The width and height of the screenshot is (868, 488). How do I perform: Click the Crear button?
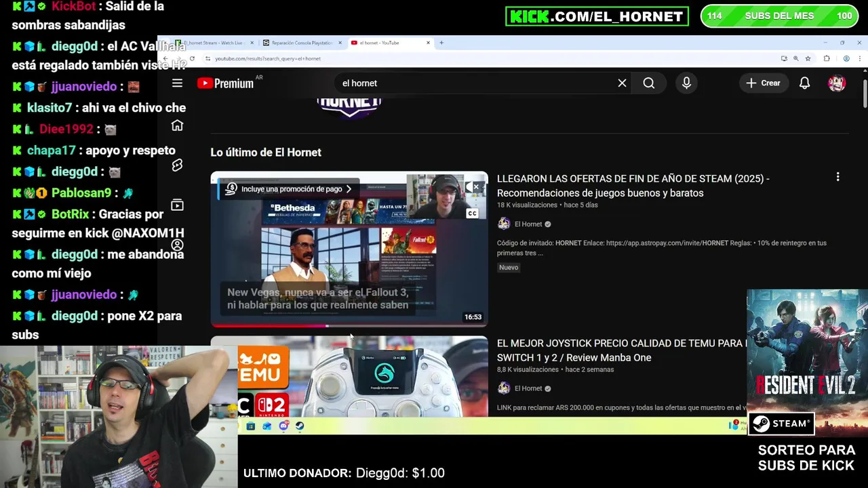[764, 83]
